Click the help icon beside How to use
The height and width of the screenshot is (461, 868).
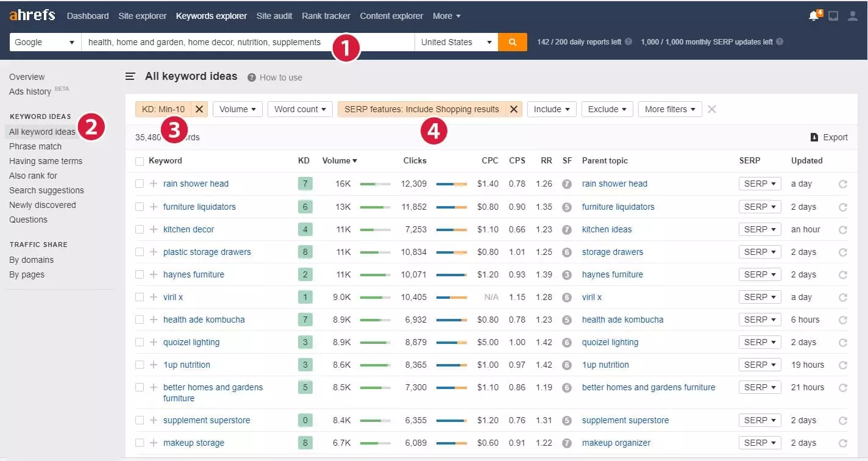pos(252,77)
